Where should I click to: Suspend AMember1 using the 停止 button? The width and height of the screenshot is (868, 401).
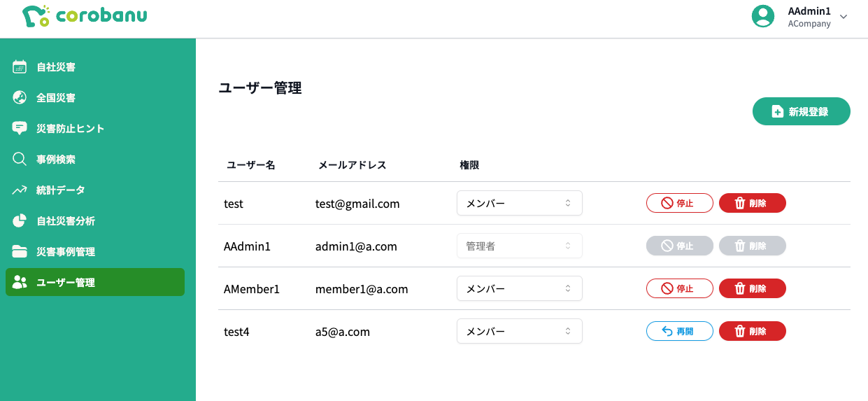click(679, 288)
